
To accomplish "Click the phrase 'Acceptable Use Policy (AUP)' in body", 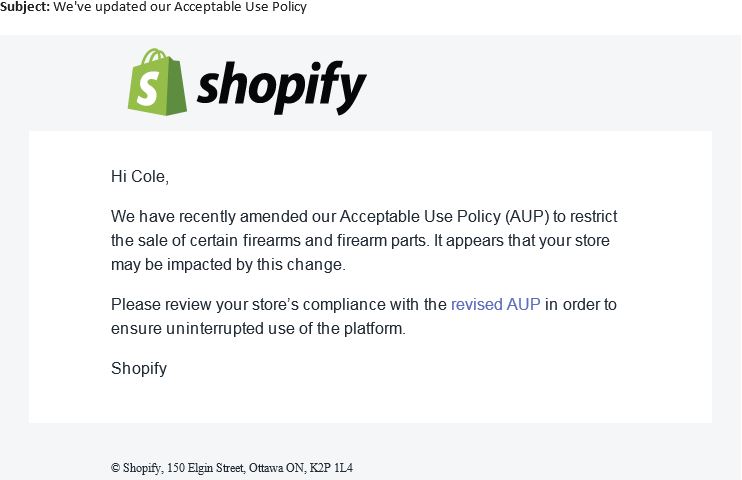I will (x=440, y=216).
